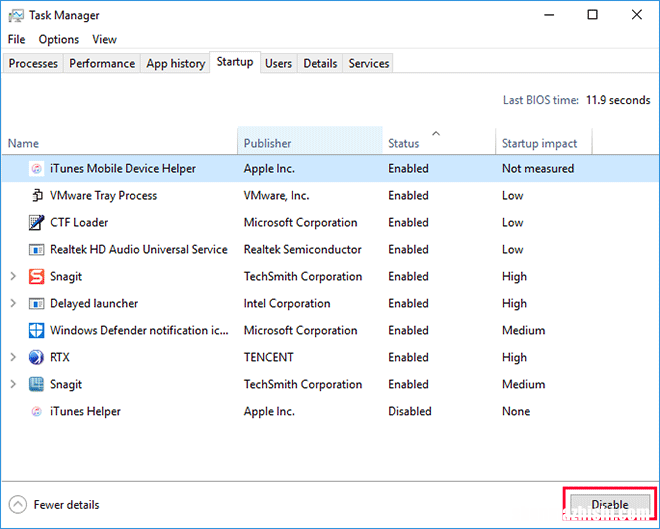Expand the RTX group

[13, 357]
